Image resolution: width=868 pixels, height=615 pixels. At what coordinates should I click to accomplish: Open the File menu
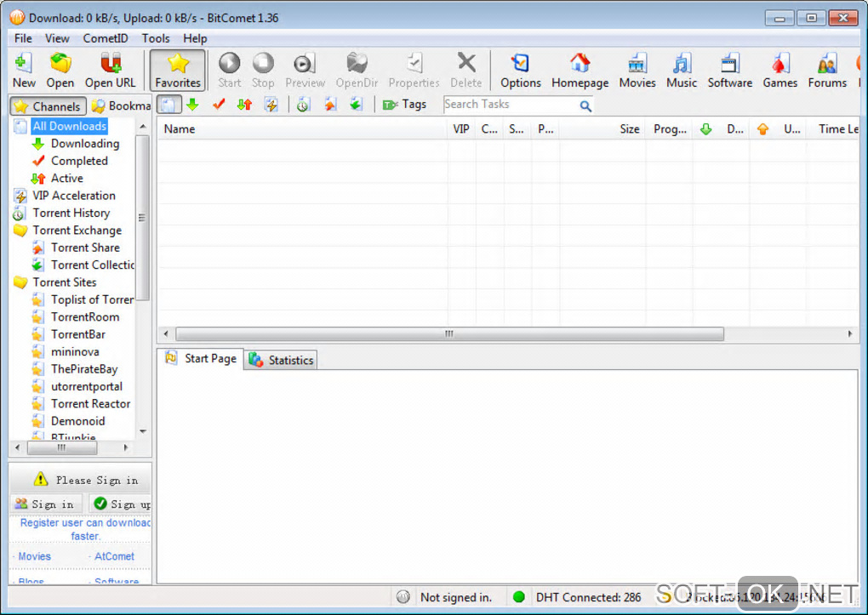(x=23, y=38)
